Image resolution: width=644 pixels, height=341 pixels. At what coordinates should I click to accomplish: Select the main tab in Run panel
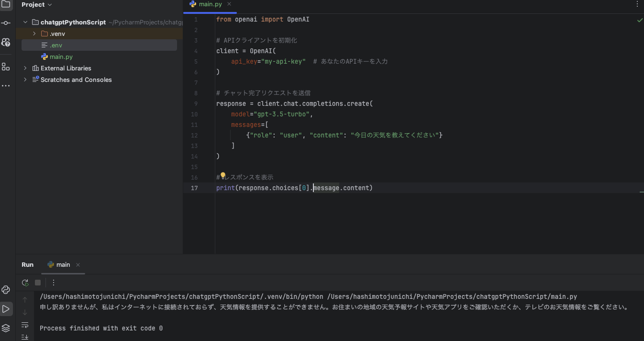(63, 264)
